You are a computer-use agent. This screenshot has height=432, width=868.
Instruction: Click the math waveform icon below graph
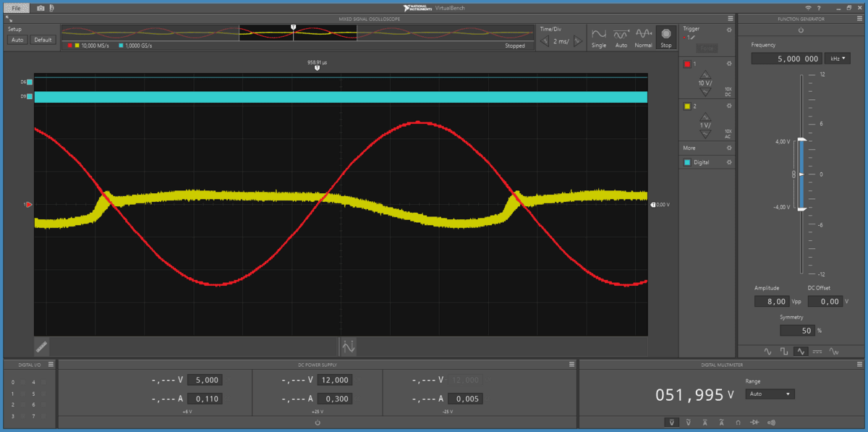pyautogui.click(x=348, y=346)
